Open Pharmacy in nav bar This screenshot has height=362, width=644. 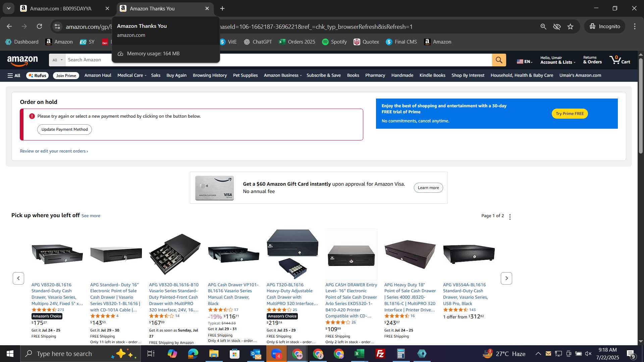(x=375, y=75)
